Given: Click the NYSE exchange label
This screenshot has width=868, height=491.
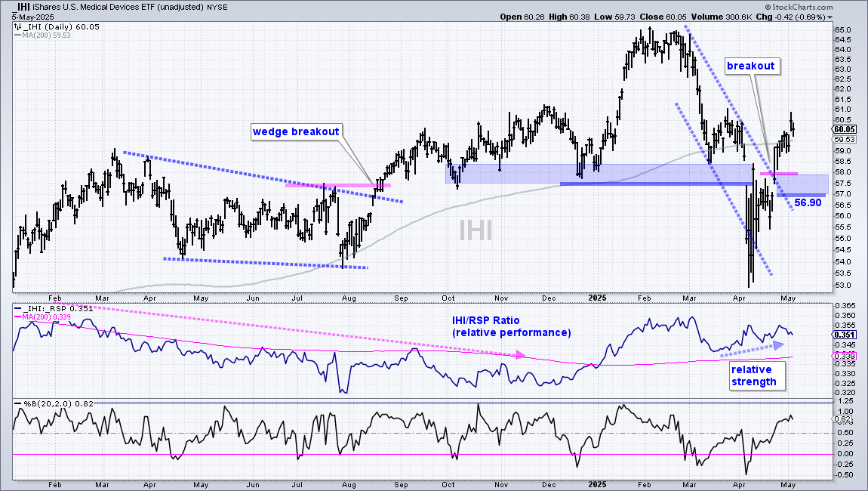Looking at the screenshot, I should point(217,8).
